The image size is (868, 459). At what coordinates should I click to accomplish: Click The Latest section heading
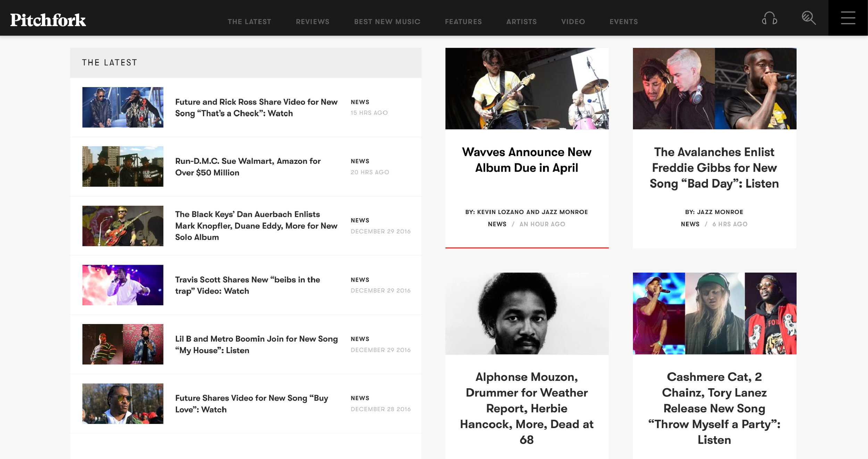click(x=109, y=63)
